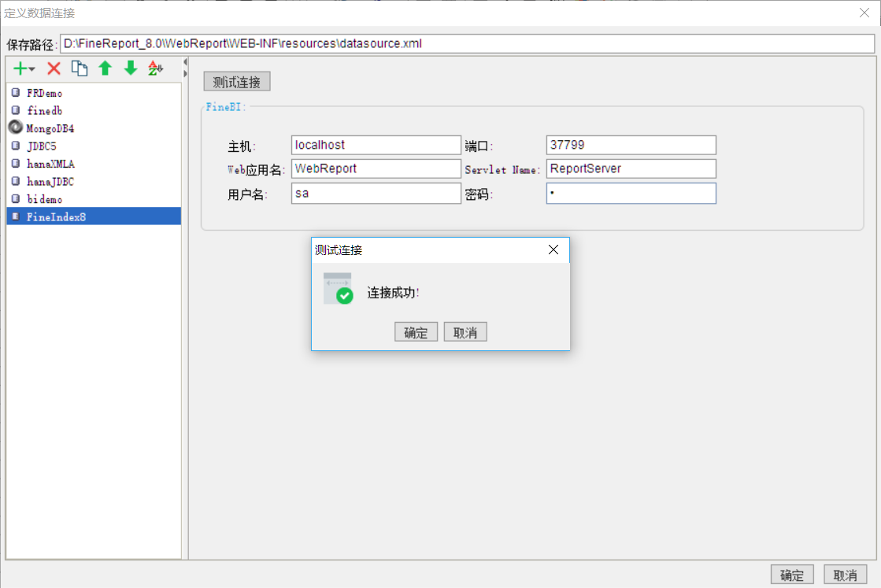Screen dimensions: 881x588
Task: Close the 测试连接 popup with its X
Action: (x=553, y=250)
